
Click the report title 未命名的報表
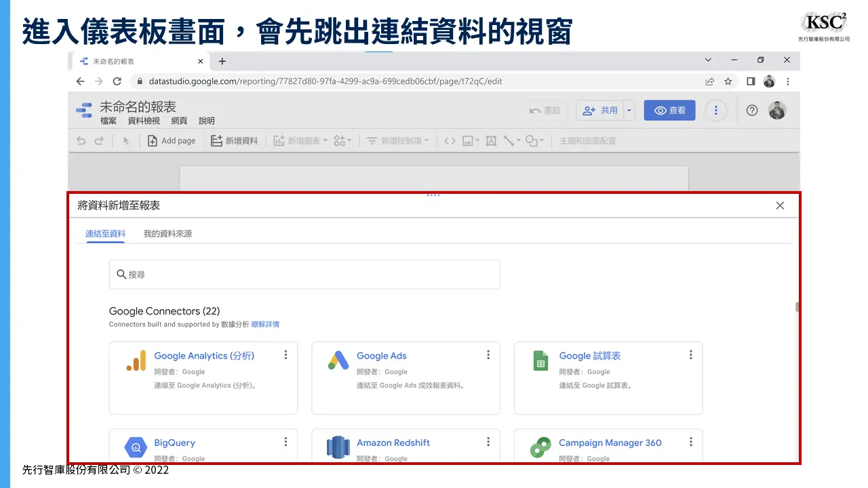(x=138, y=107)
